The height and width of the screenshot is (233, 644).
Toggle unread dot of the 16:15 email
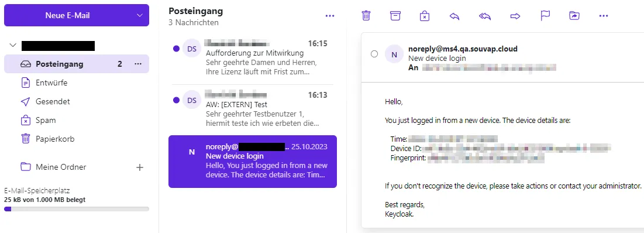point(176,49)
